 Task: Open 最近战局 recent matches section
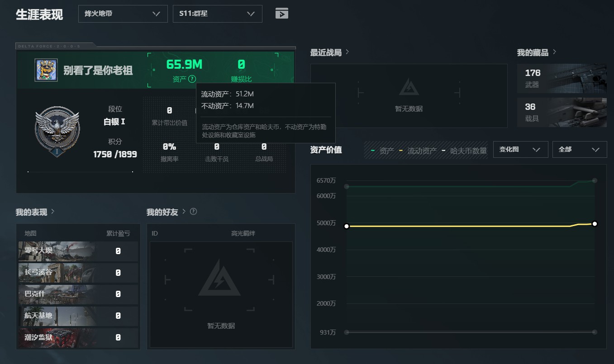329,52
